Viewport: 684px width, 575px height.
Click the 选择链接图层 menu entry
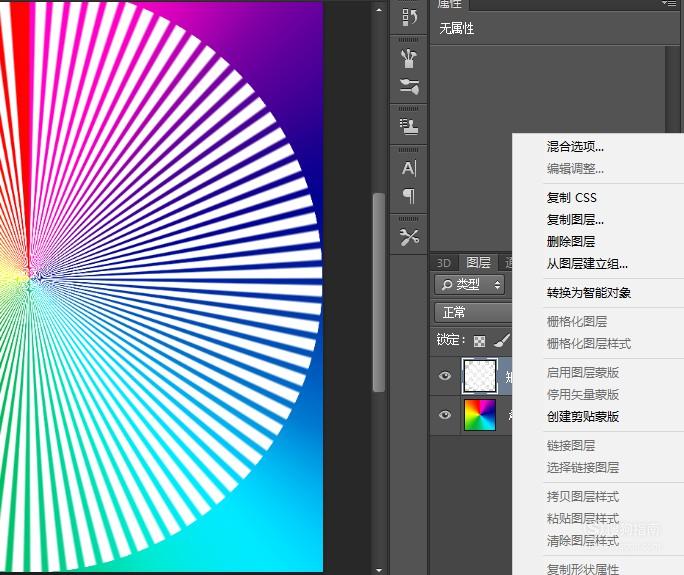click(x=583, y=468)
